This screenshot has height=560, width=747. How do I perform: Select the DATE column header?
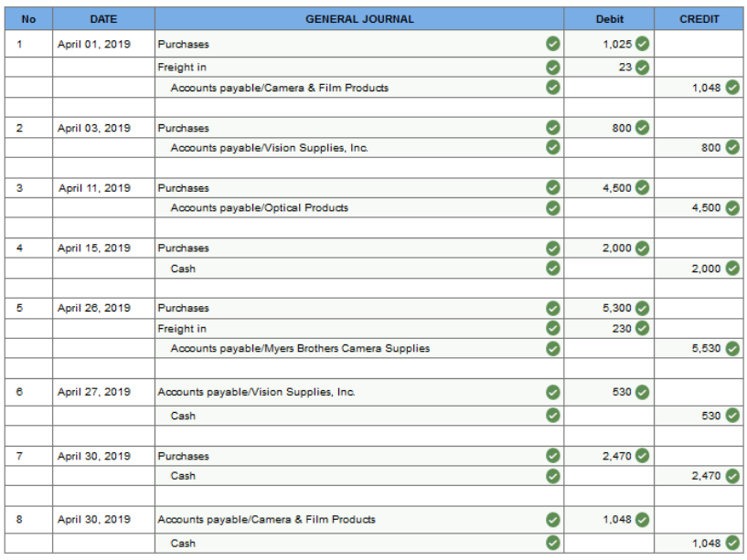(x=103, y=19)
